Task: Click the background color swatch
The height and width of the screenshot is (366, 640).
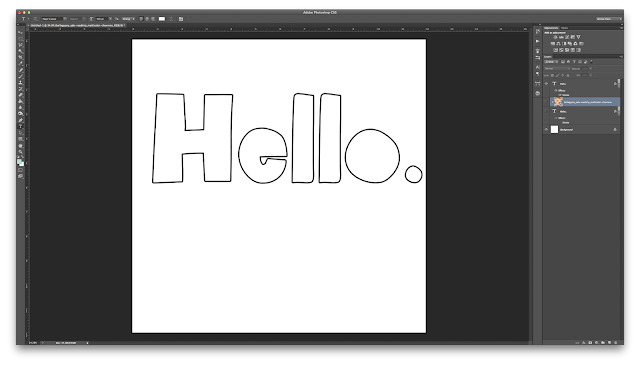Action: tap(22, 165)
